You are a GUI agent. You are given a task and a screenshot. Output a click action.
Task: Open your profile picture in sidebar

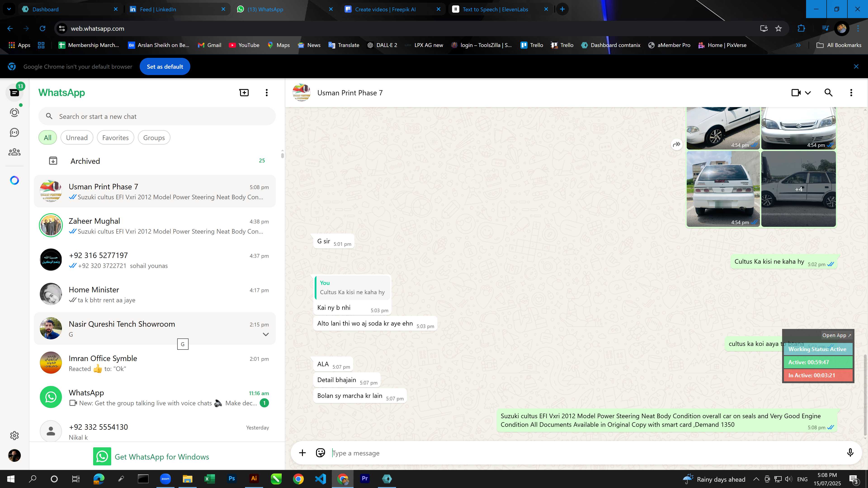click(14, 456)
